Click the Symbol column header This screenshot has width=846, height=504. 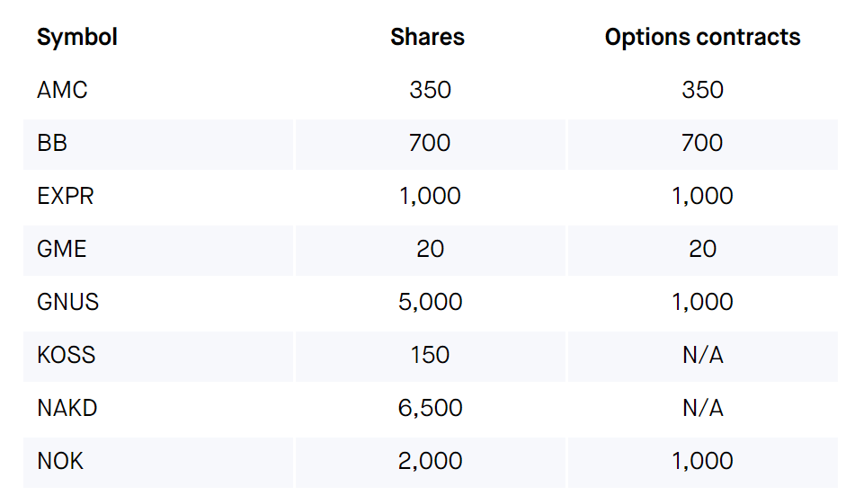tap(76, 37)
